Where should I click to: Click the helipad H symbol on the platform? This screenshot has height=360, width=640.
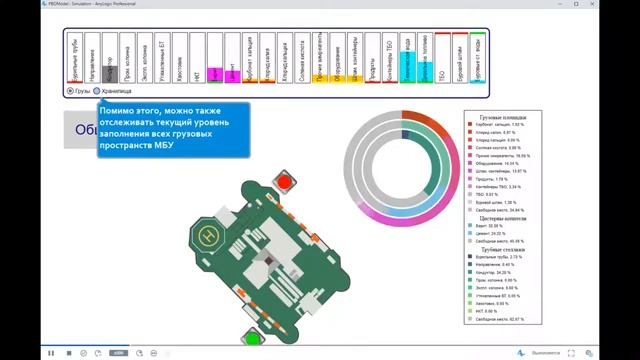click(x=209, y=236)
